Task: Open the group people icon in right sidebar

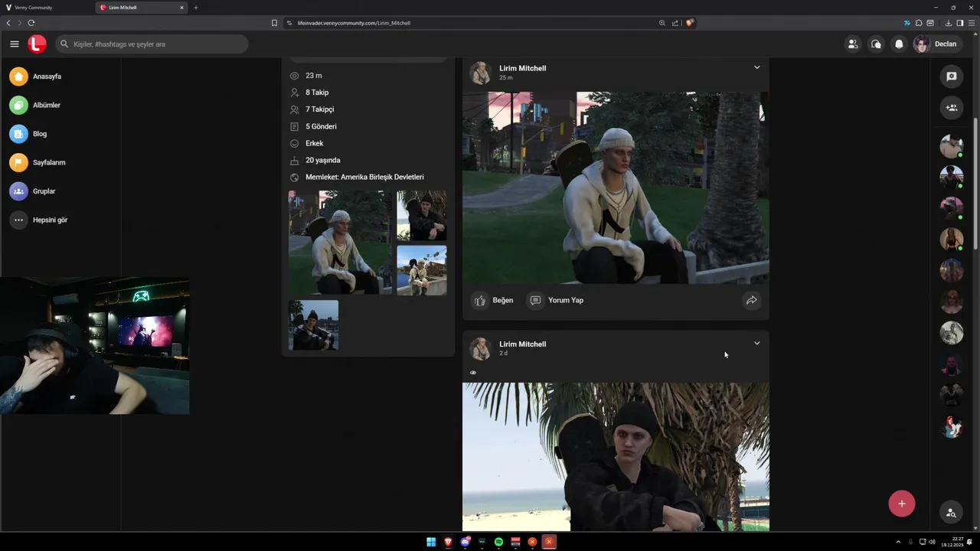Action: click(951, 108)
